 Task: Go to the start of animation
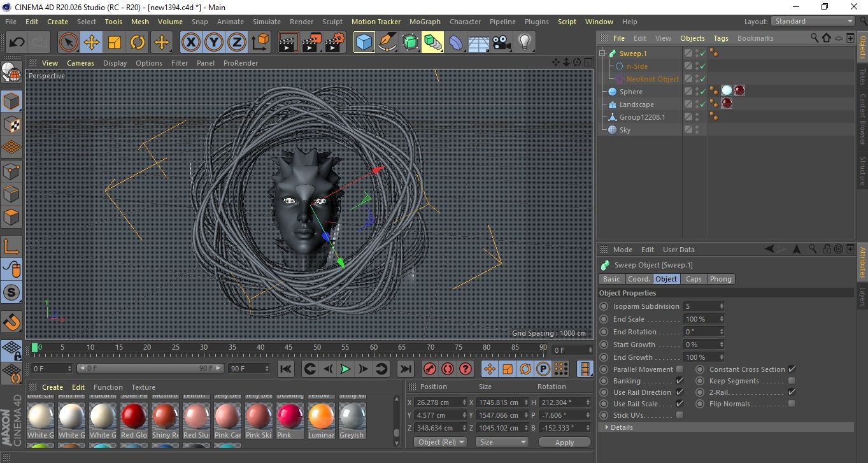click(x=286, y=369)
